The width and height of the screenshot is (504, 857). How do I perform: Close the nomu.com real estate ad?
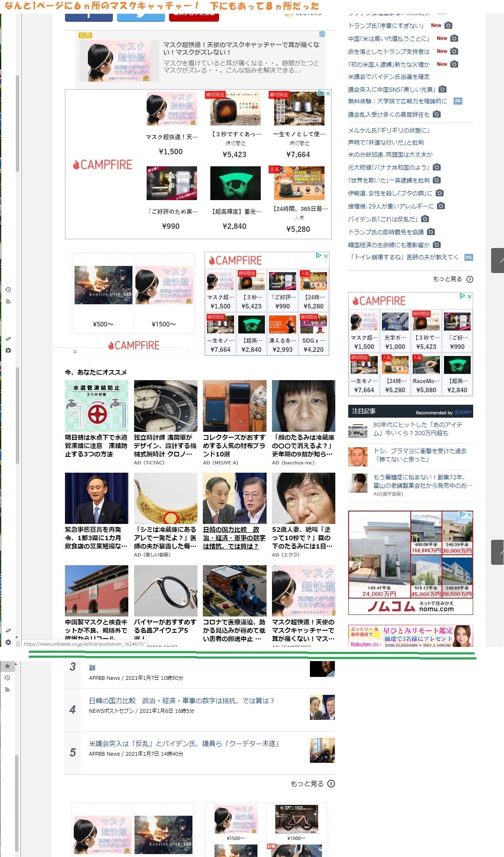[x=469, y=515]
